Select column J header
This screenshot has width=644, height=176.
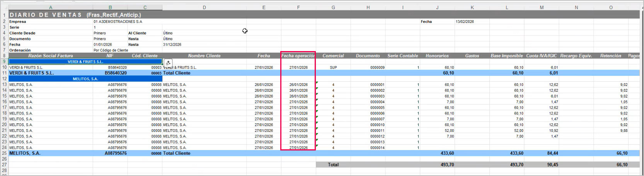click(437, 7)
